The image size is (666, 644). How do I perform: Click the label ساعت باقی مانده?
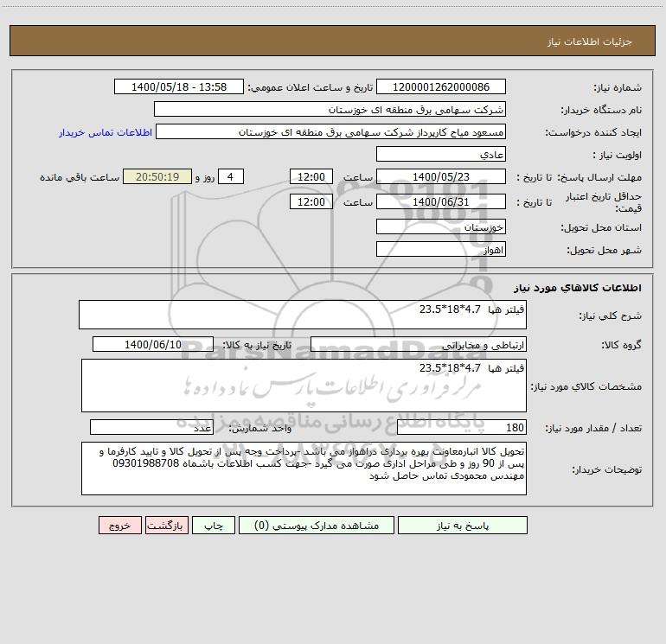pyautogui.click(x=80, y=177)
